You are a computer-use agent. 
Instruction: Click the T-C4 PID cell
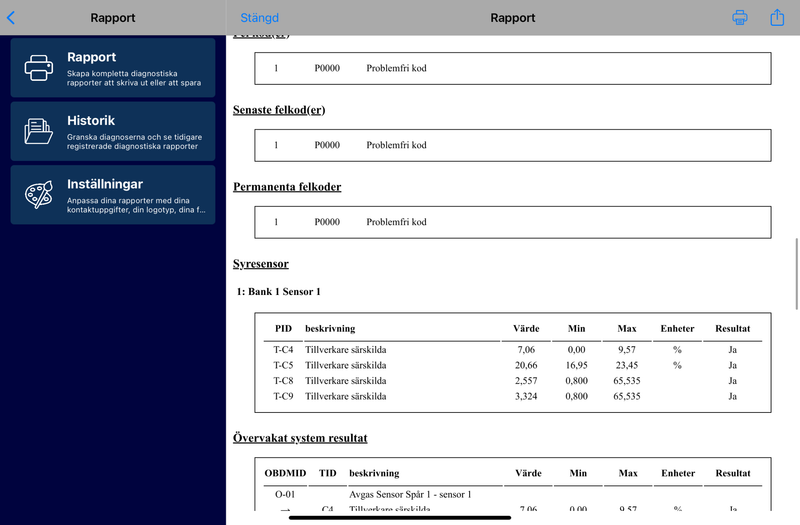(x=283, y=349)
